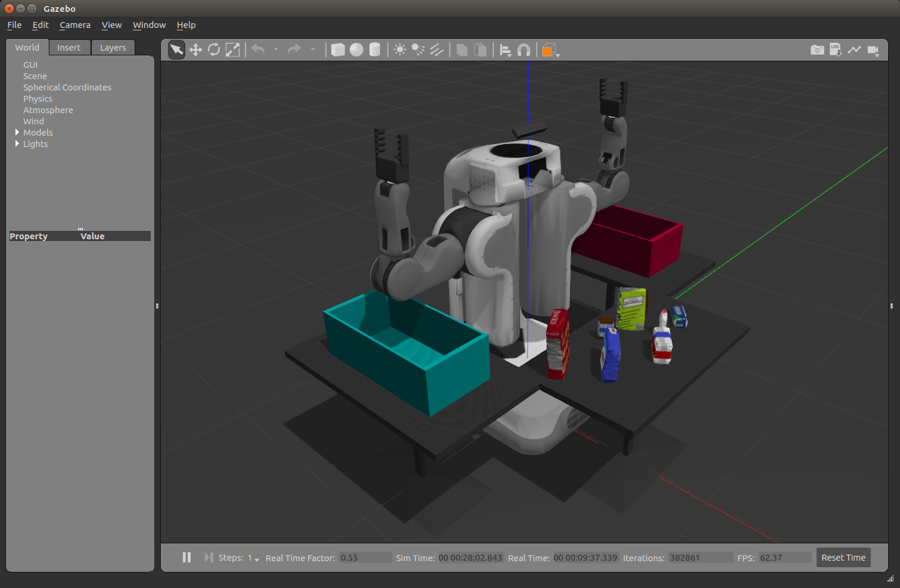Switch to the Insert tab

click(69, 48)
